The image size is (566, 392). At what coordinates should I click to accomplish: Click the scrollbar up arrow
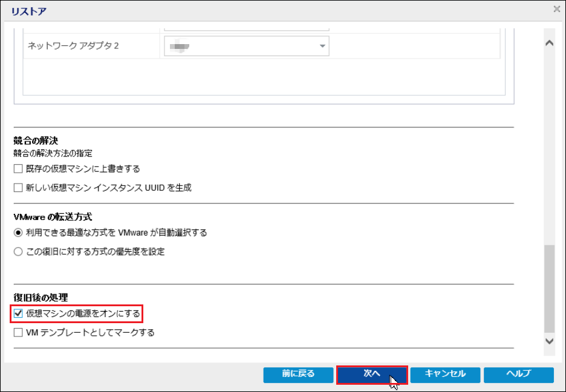click(550, 43)
